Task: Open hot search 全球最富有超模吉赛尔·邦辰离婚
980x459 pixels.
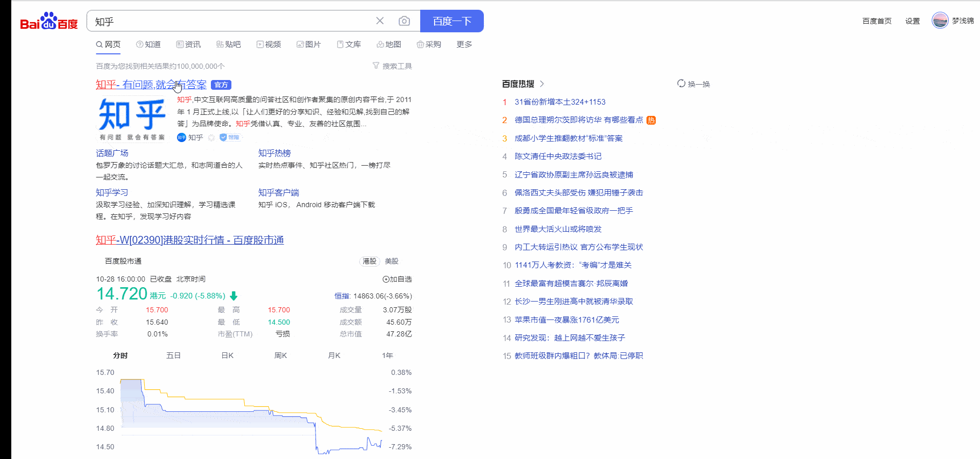Action: pyautogui.click(x=571, y=284)
